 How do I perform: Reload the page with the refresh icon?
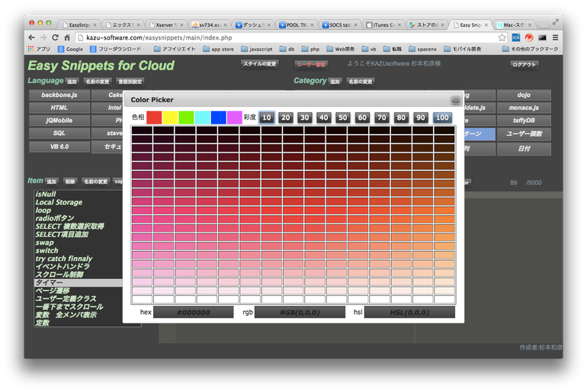click(55, 37)
